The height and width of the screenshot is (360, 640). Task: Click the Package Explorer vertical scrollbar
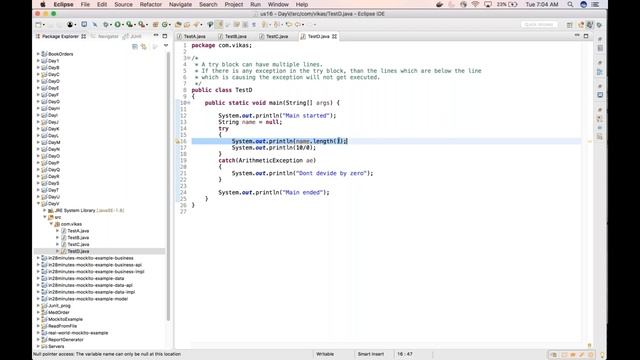[x=168, y=186]
